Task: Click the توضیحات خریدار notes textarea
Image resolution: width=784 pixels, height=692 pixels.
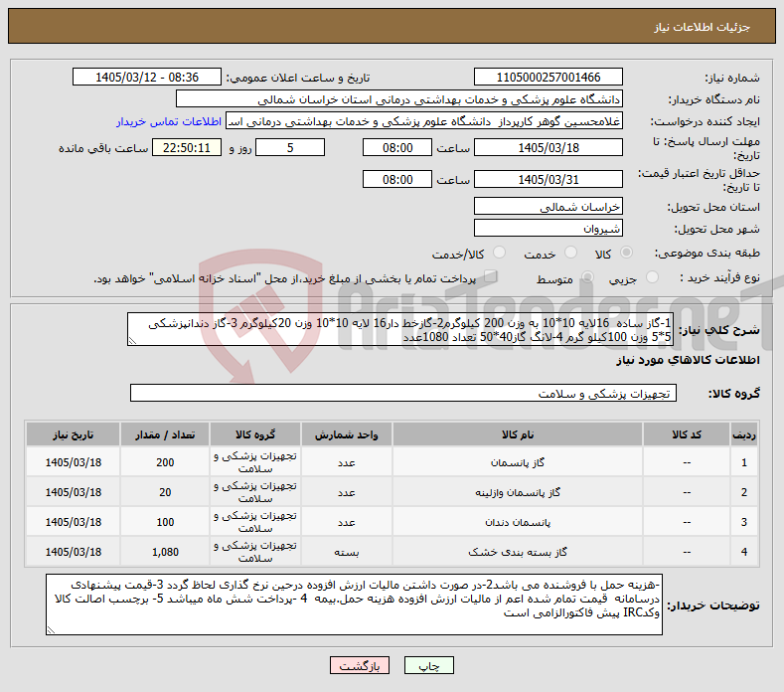Action: tap(354, 605)
